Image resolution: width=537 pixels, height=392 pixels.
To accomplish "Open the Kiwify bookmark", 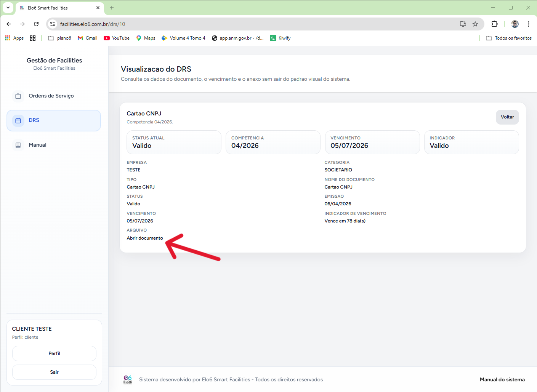I will coord(281,38).
